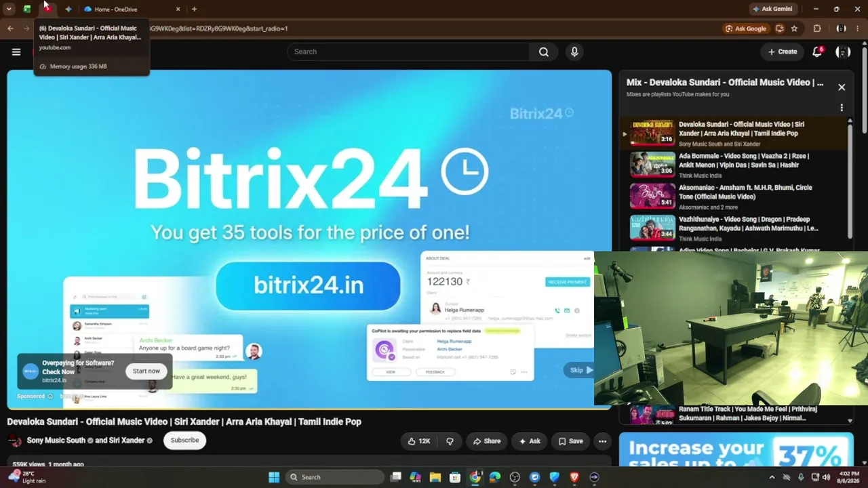The height and width of the screenshot is (488, 868).
Task: Switch to the Gemini sparkle pinned tab
Action: tap(68, 9)
